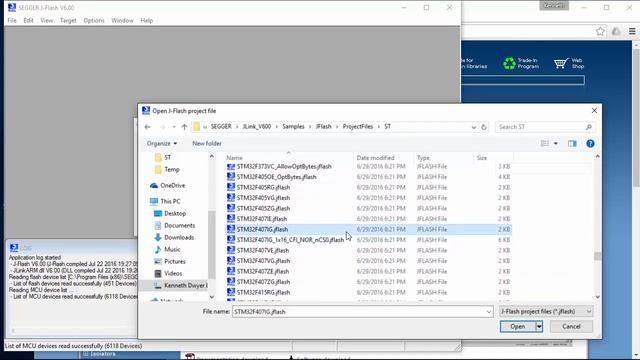This screenshot has height=360, width=640.
Task: Select Music in navigation pane
Action: [172, 249]
